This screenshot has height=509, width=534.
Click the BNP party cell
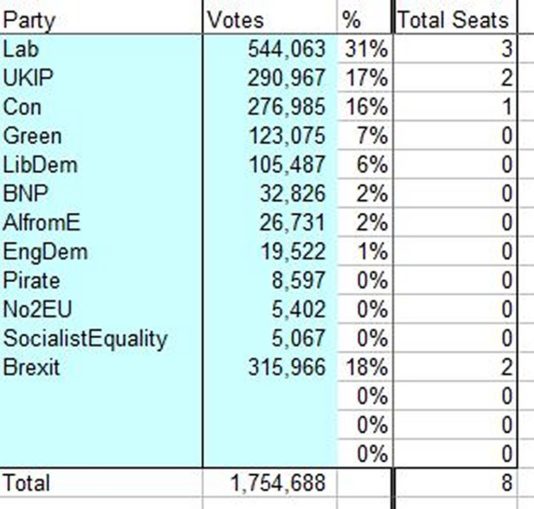pyautogui.click(x=101, y=193)
